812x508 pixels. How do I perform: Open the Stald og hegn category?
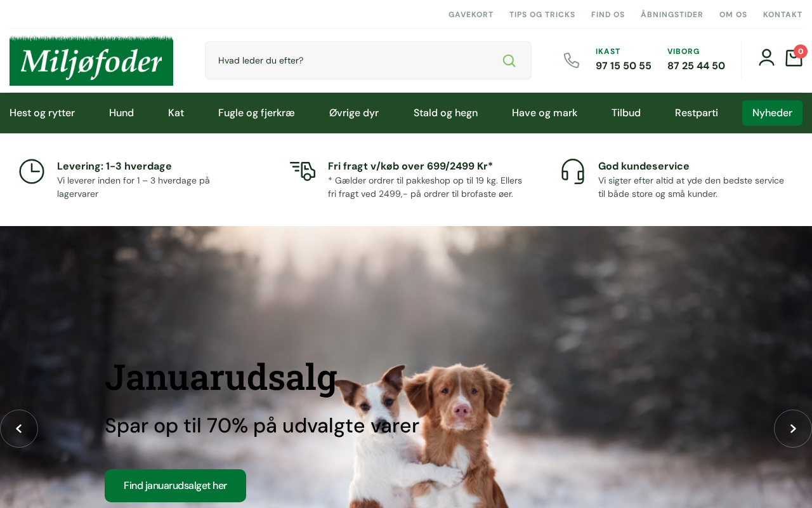pyautogui.click(x=445, y=113)
